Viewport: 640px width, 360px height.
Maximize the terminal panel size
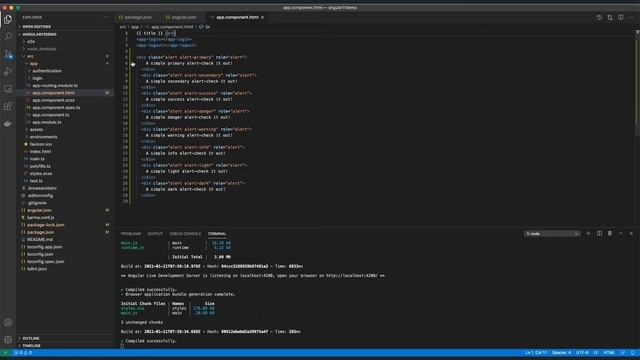pyautogui.click(x=620, y=233)
